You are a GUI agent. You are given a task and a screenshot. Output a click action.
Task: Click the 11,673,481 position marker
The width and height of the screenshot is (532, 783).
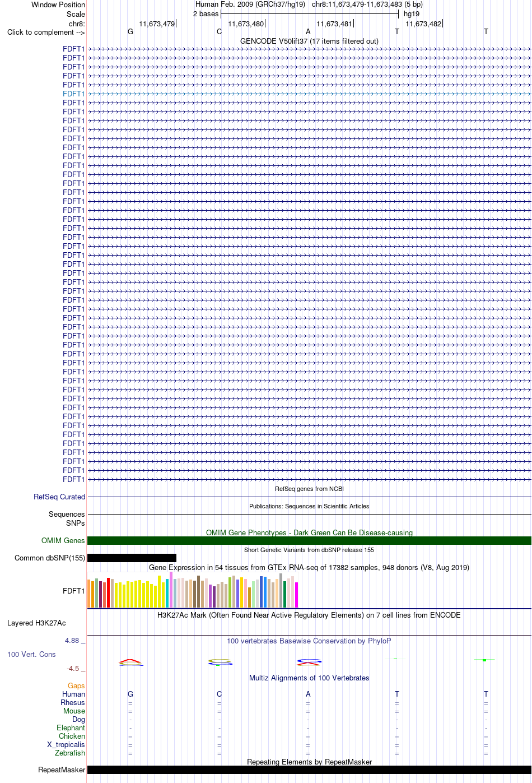(335, 24)
